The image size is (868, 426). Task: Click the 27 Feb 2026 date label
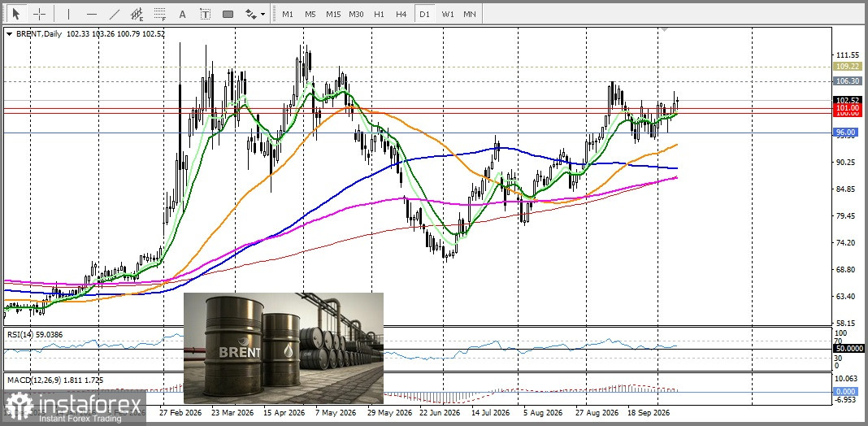(180, 413)
